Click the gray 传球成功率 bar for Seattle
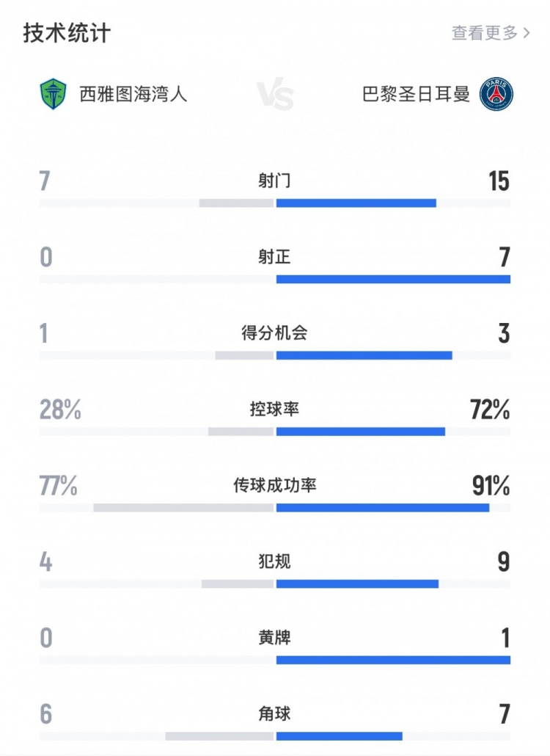Image resolution: width=550 pixels, height=756 pixels. [x=183, y=507]
